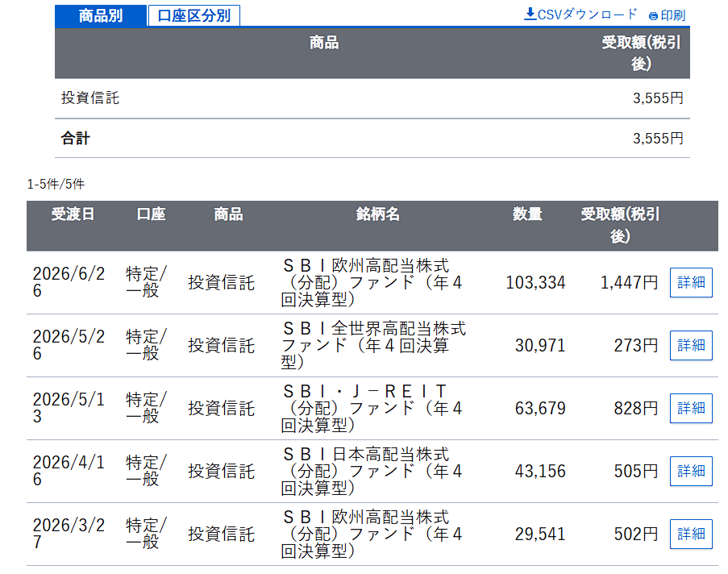The width and height of the screenshot is (728, 574).
Task: Click the 505円 received amount
Action: pos(636,471)
